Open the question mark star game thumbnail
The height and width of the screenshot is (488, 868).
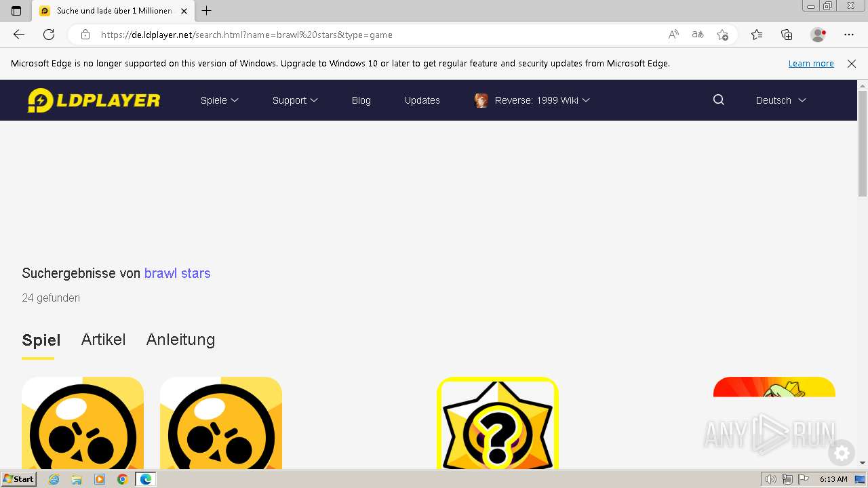[x=498, y=423]
